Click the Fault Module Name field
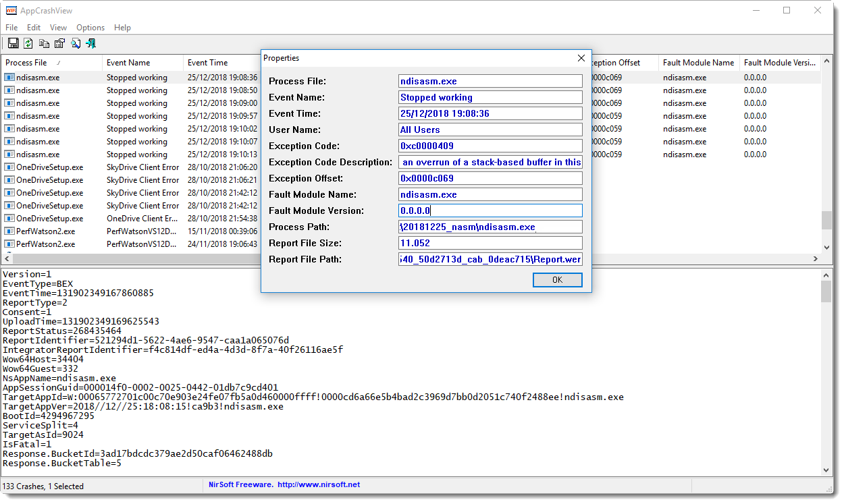 (490, 194)
